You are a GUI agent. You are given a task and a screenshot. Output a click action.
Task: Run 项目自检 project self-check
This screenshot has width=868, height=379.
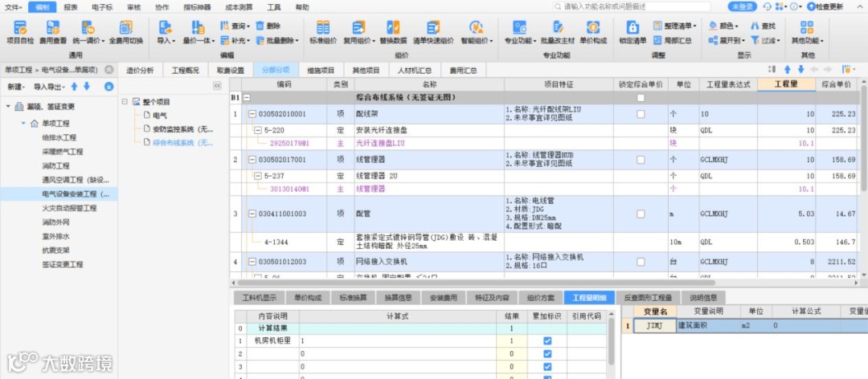click(x=20, y=32)
